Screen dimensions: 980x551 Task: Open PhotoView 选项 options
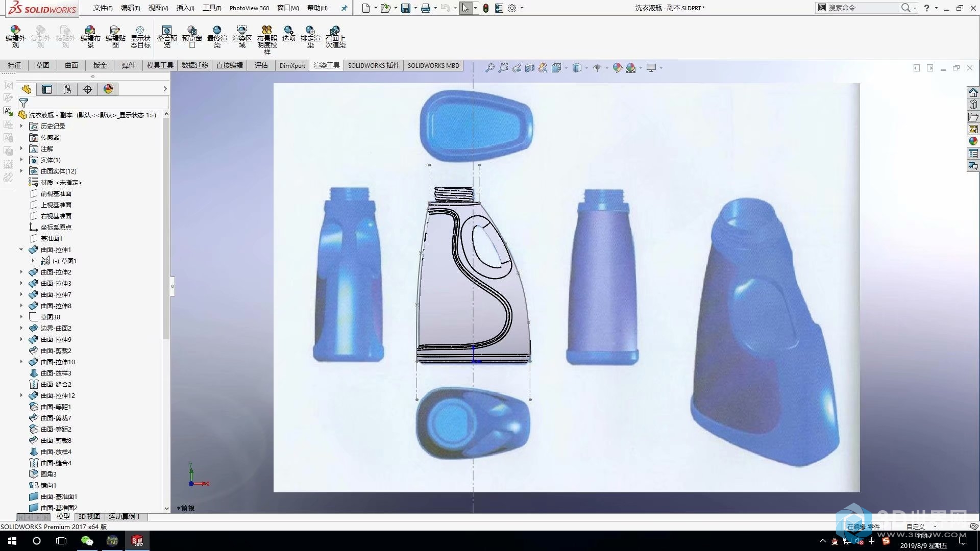pos(289,34)
